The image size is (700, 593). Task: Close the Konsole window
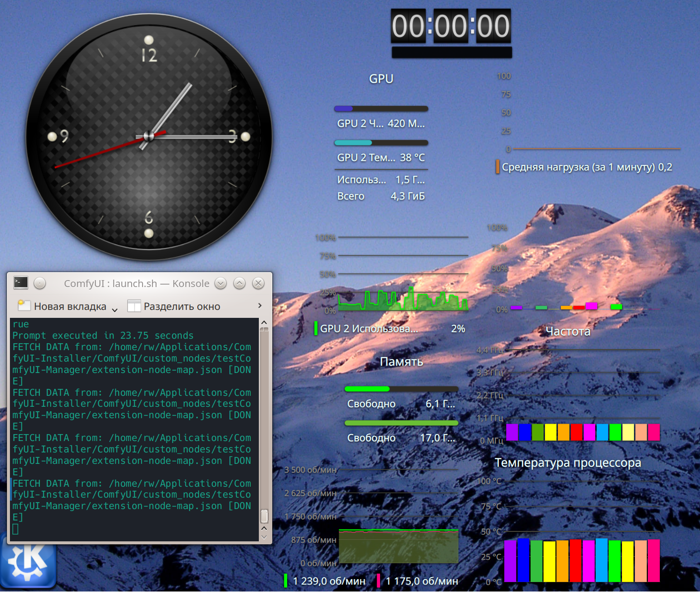(258, 283)
